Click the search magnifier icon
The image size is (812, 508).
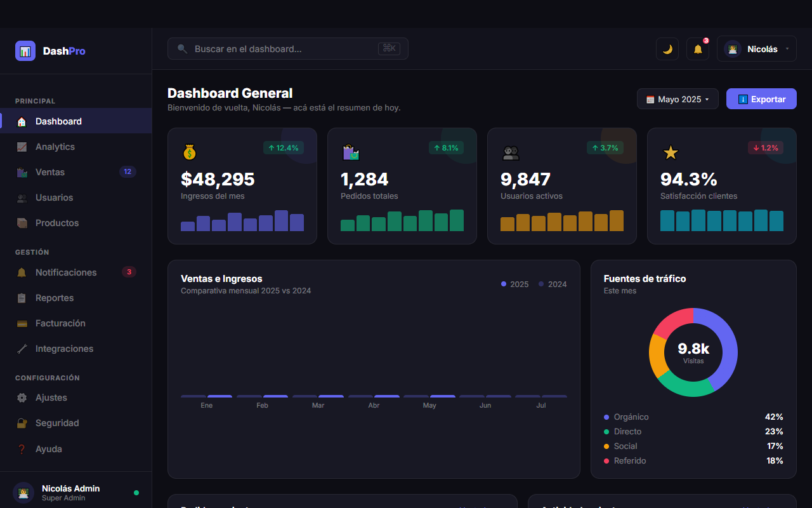pyautogui.click(x=182, y=49)
